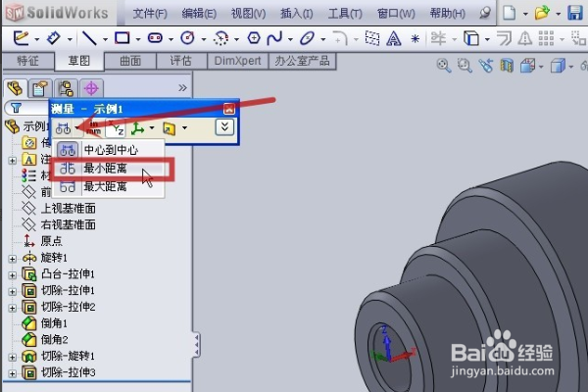Select the Line sketch tool
Image resolution: width=588 pixels, height=392 pixels.
(89, 38)
